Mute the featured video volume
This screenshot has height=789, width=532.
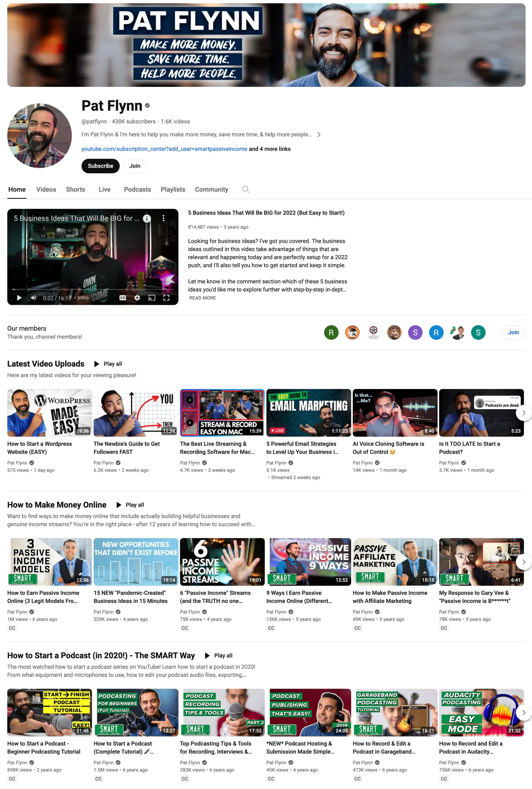pos(34,298)
